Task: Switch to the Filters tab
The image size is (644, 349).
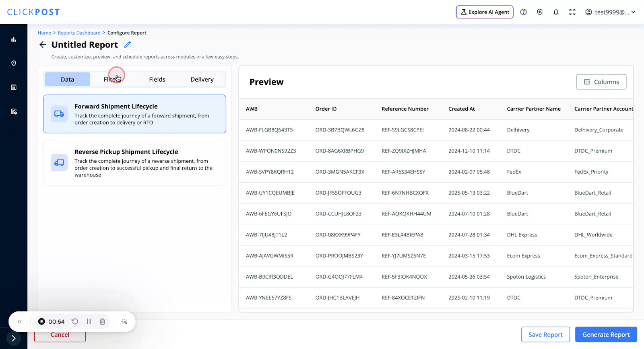Action: point(112,79)
